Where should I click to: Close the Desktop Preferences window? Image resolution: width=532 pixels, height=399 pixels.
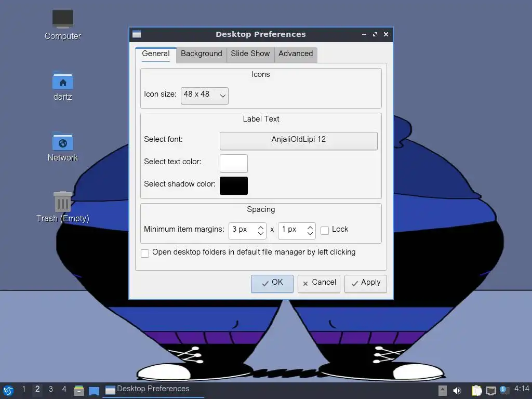pos(386,34)
